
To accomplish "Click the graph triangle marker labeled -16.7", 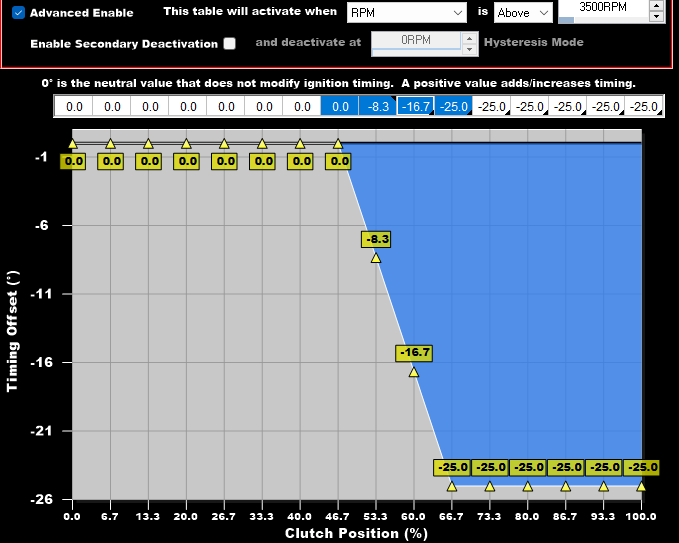I will [414, 371].
